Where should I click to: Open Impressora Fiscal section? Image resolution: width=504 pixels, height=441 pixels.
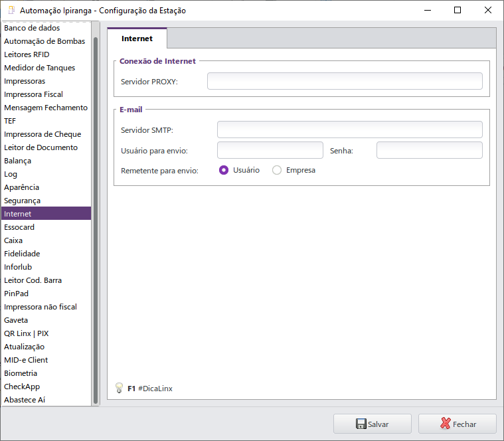(46, 94)
